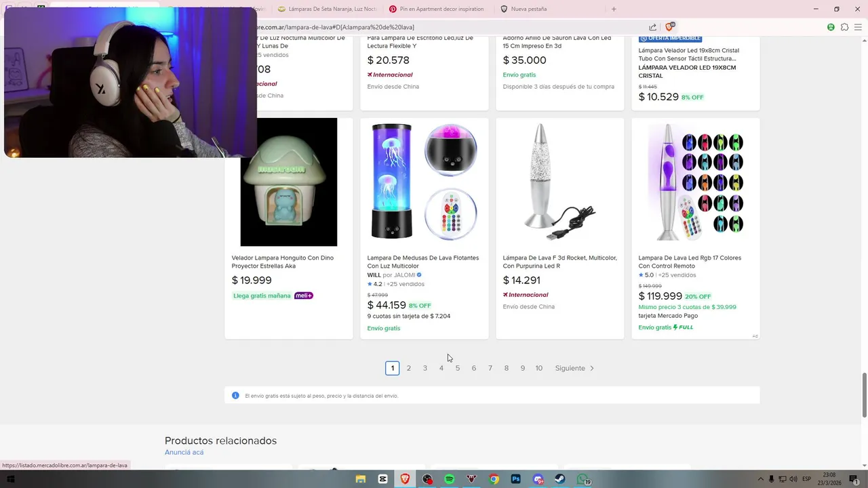Click Lampara De Medusas De Lava Flotantes title

click(x=423, y=262)
